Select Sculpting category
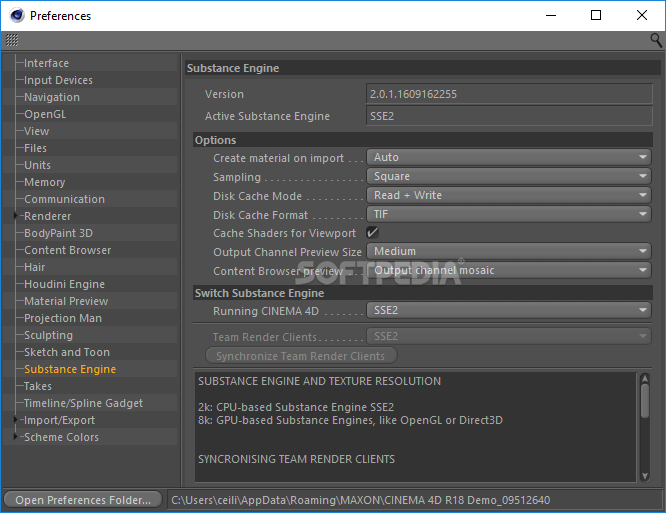This screenshot has width=666, height=513. coord(48,335)
